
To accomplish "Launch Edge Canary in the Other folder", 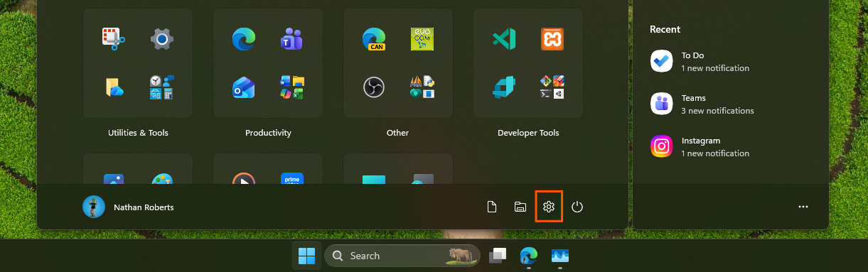I will [374, 38].
